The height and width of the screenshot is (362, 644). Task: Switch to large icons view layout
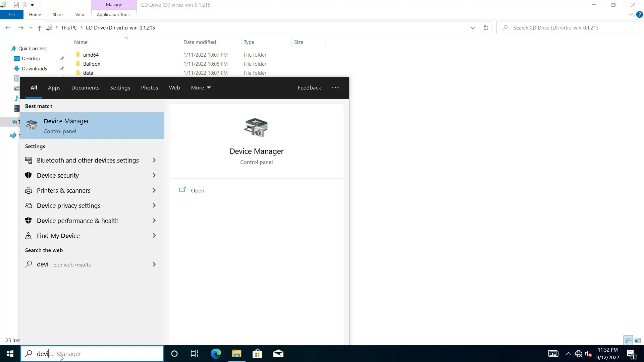coord(637,340)
